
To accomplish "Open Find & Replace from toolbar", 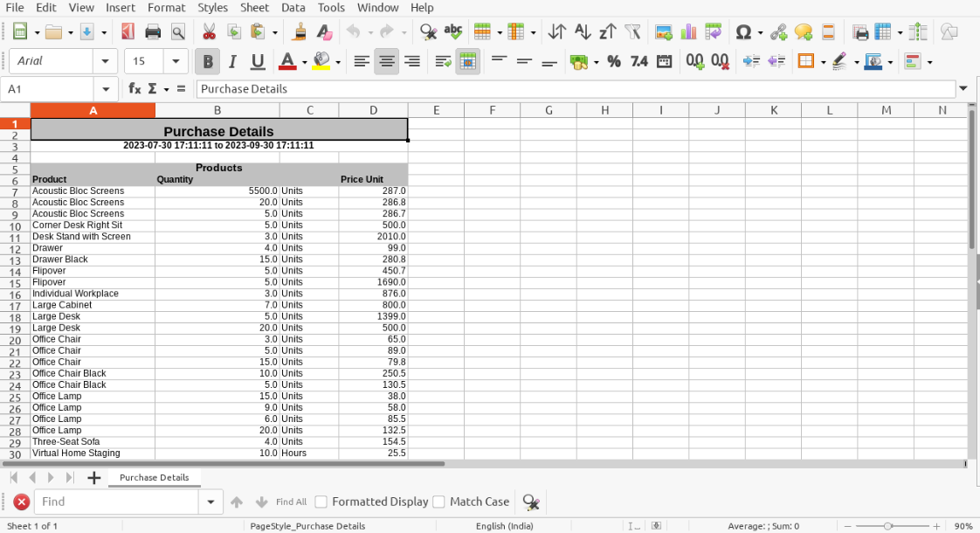I will (x=428, y=31).
